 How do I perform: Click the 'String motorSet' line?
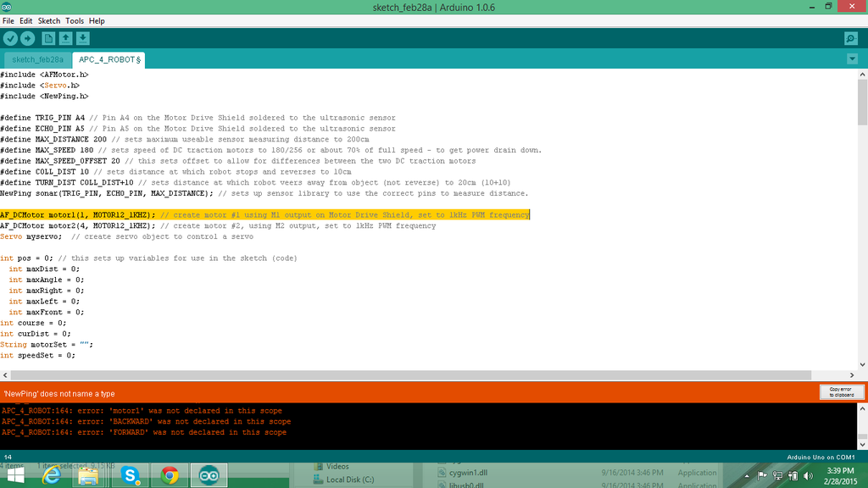click(x=47, y=344)
